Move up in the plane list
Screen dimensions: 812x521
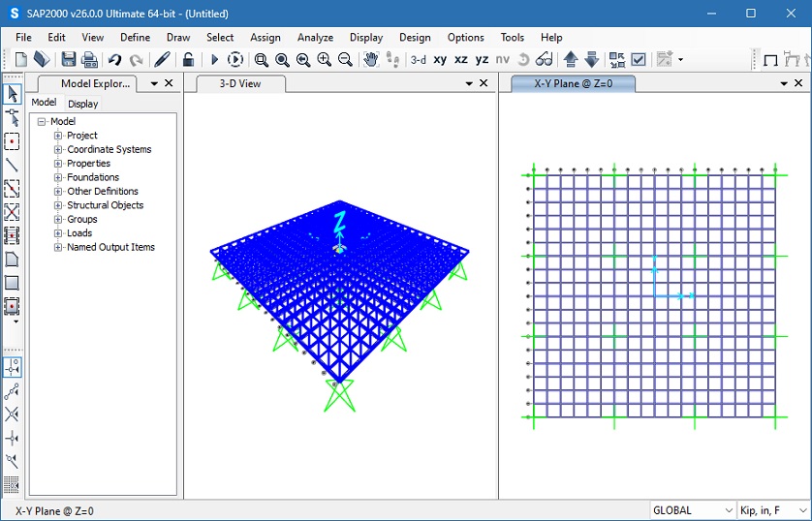tap(571, 59)
